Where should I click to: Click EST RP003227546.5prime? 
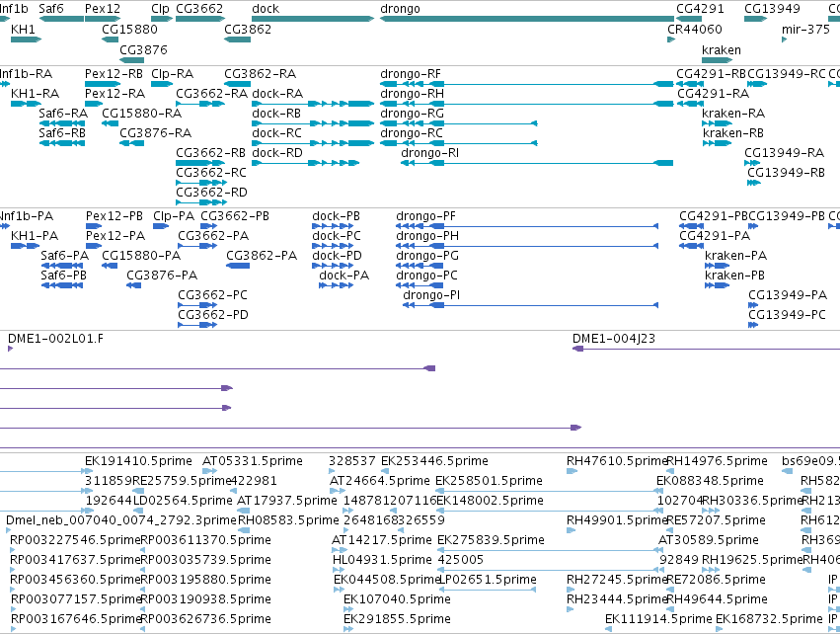coord(74,541)
